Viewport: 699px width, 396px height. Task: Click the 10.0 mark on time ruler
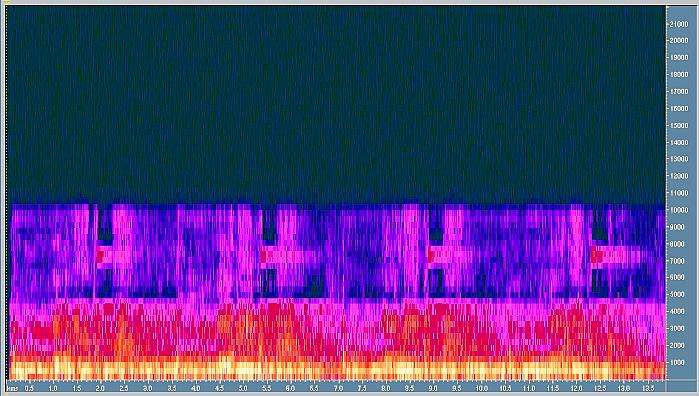tap(481, 388)
